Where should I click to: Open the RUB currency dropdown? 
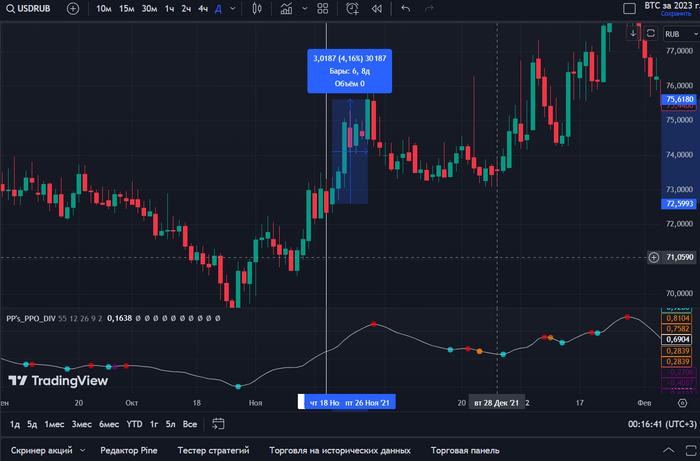tap(680, 34)
